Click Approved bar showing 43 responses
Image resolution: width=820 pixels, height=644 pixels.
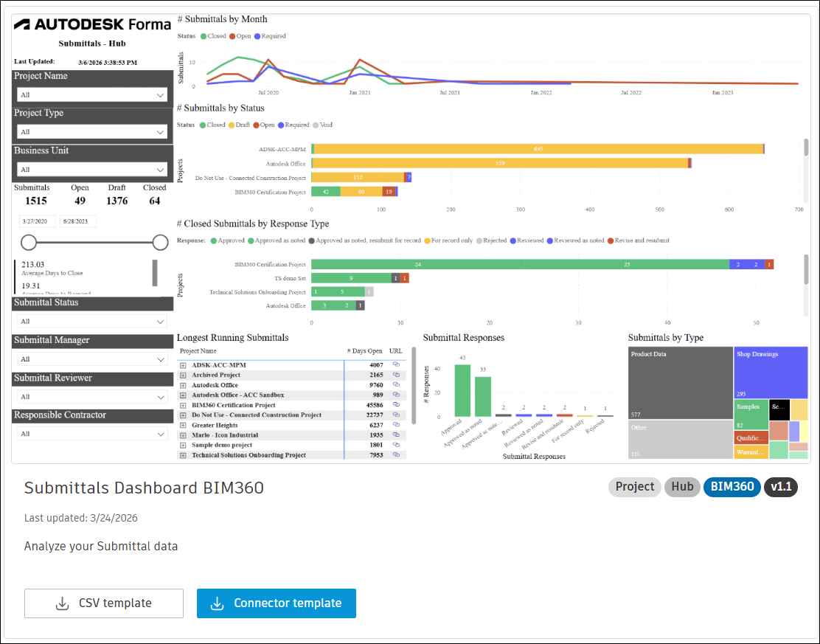point(462,390)
